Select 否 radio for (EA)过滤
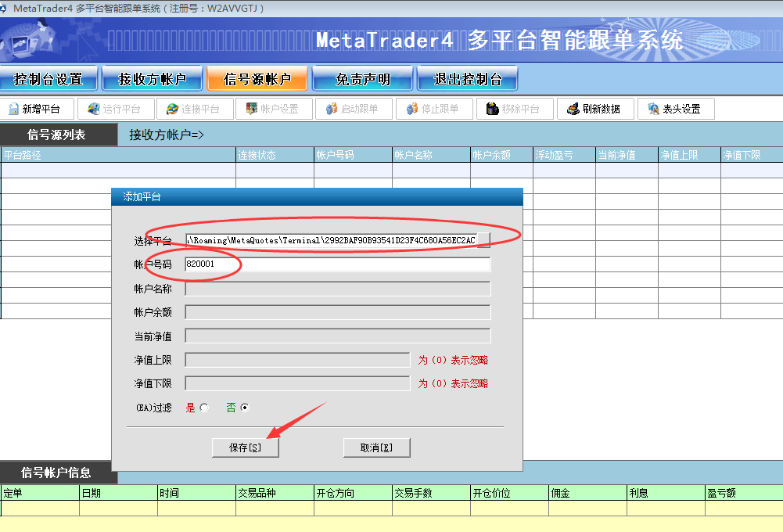This screenshot has height=532, width=783. (245, 408)
